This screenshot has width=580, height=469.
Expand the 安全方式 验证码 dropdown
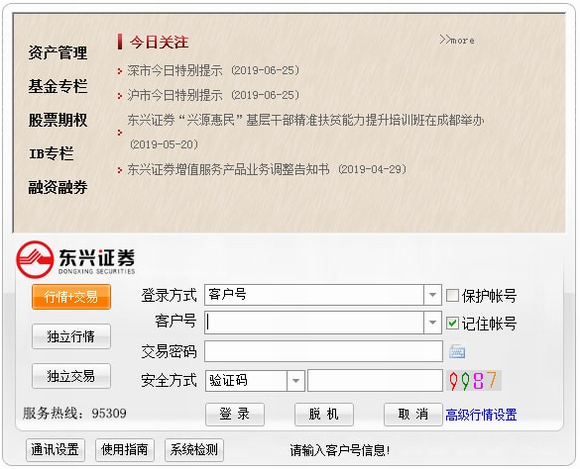(296, 380)
